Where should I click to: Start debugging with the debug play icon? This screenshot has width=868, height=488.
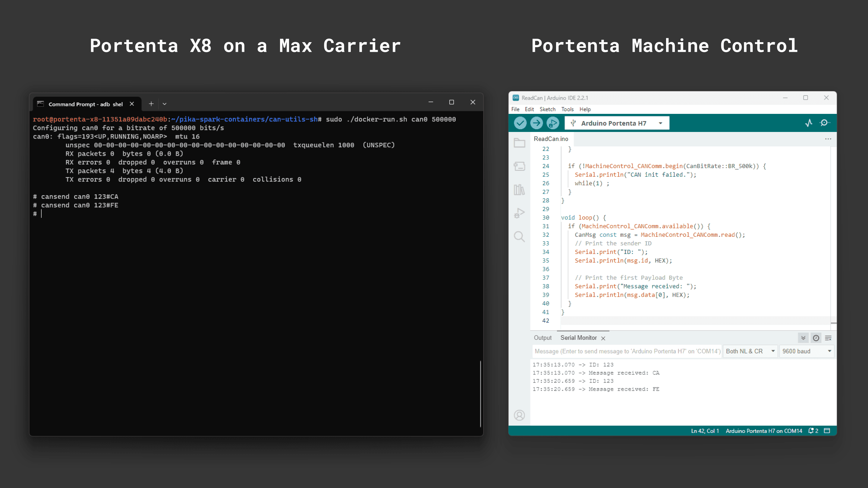click(x=552, y=123)
